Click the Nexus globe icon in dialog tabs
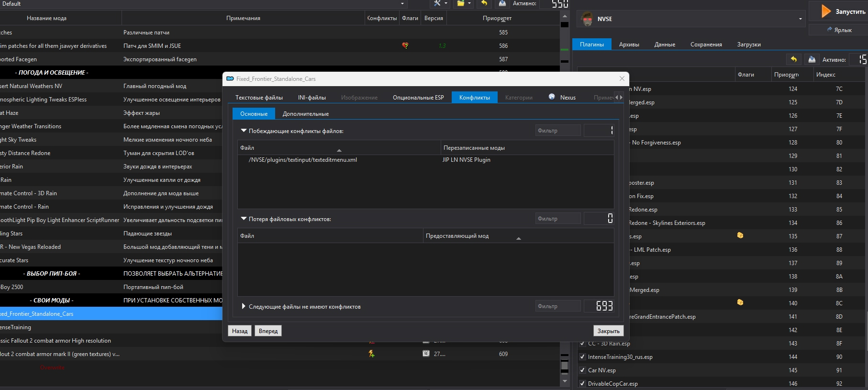Viewport: 868px width, 390px height. 552,97
